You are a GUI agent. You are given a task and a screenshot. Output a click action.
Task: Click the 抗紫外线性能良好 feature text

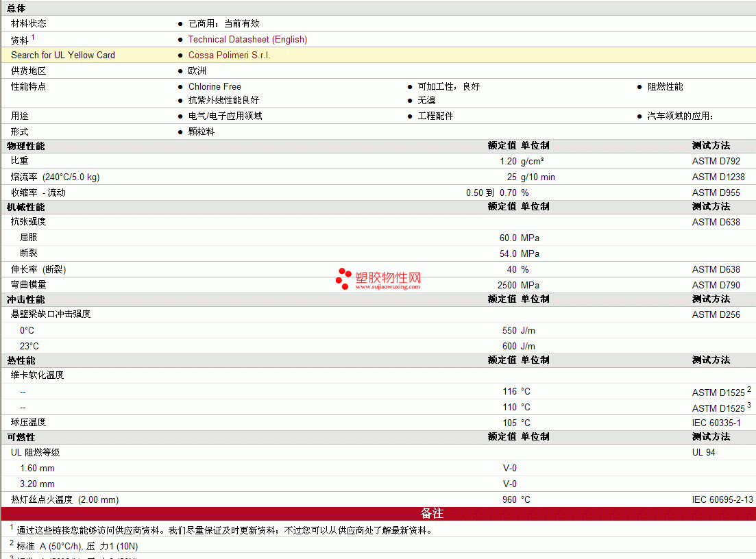click(x=223, y=100)
